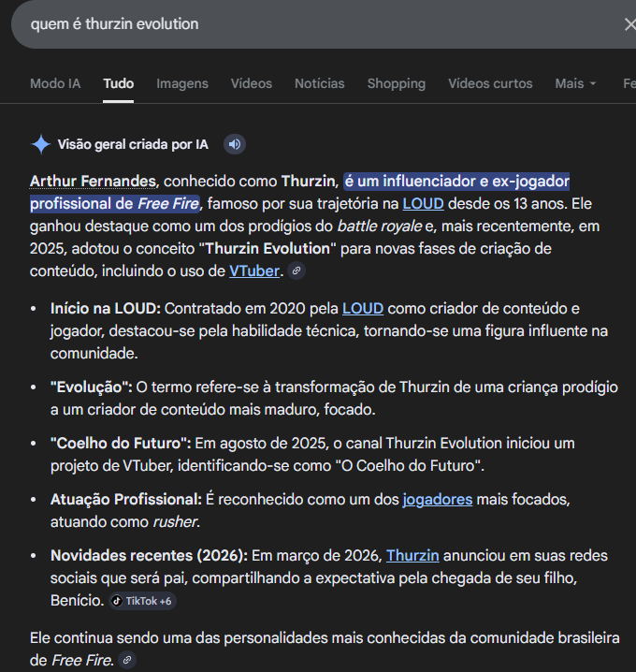This screenshot has height=672, width=636.
Task: Open the Arthur Fernandes underlined name
Action: tap(93, 182)
